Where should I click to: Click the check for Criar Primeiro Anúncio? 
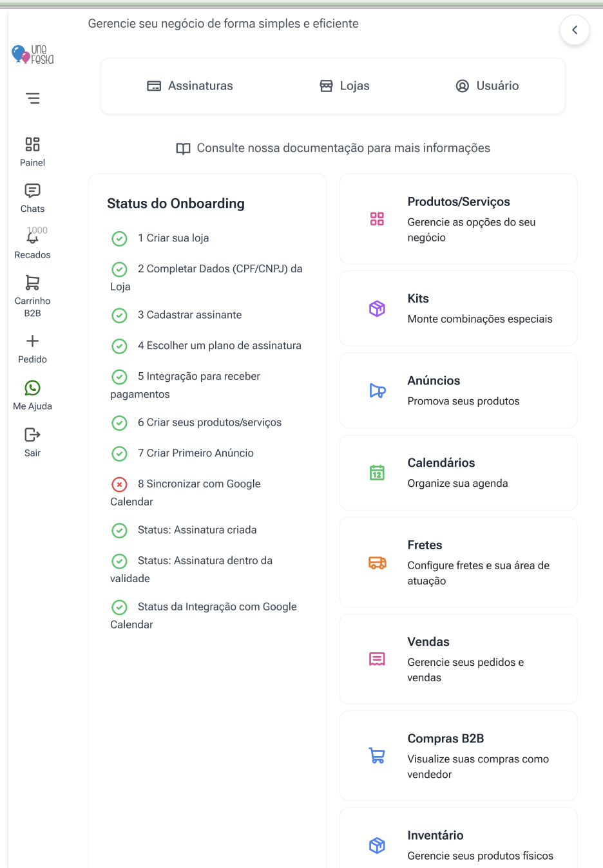pos(120,454)
